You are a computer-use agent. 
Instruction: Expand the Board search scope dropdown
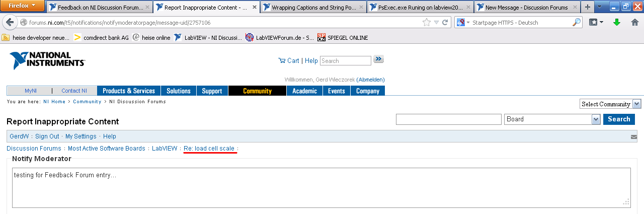pyautogui.click(x=552, y=119)
